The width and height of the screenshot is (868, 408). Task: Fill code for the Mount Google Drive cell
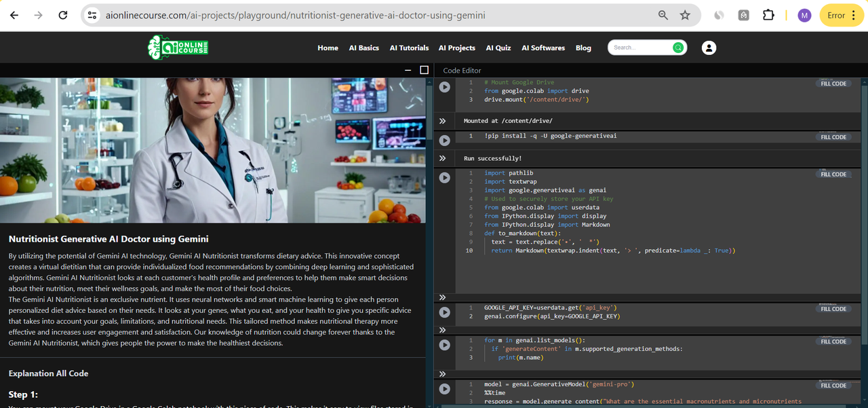click(833, 84)
